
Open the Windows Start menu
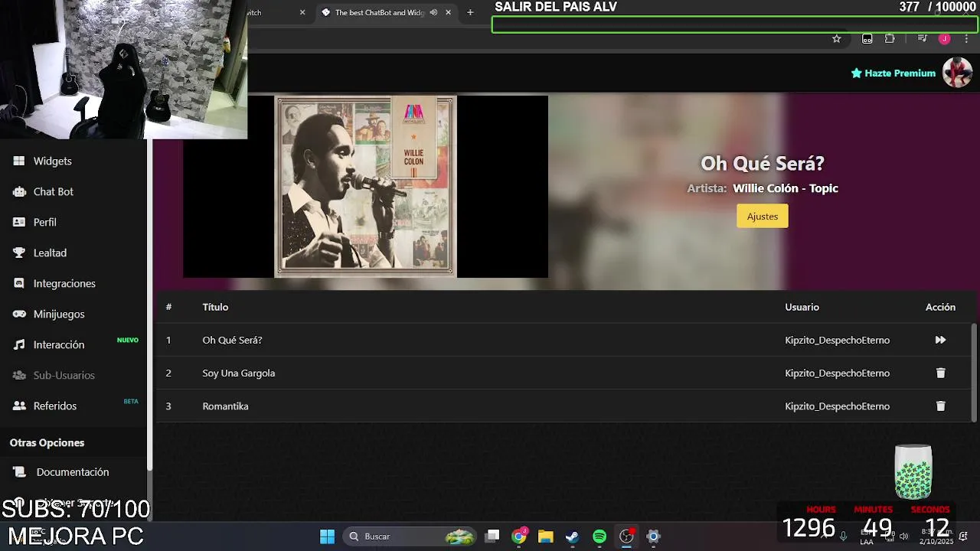[x=327, y=536]
